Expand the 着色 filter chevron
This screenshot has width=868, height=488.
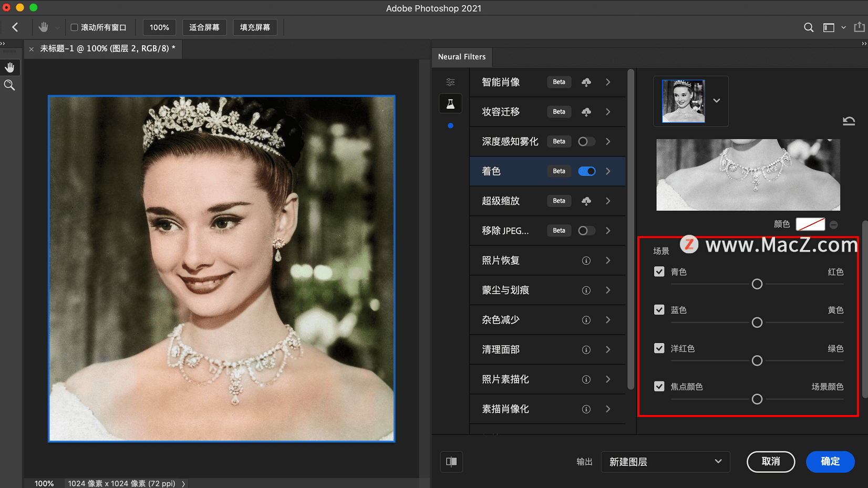coord(608,171)
